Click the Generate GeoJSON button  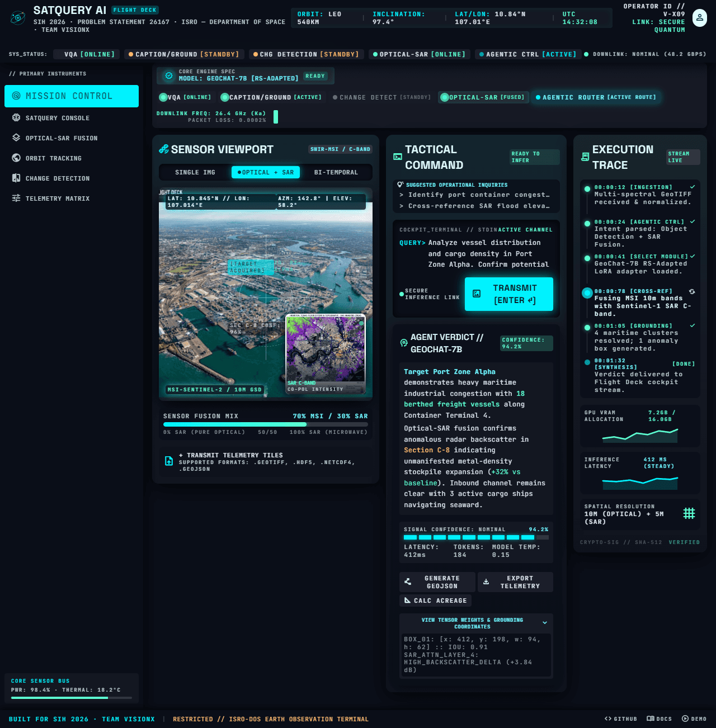tap(437, 582)
